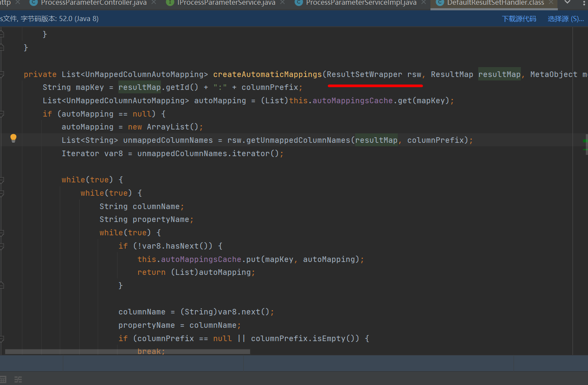Click 'Iterator var8' declaration
This screenshot has width=588, height=385.
coord(92,154)
